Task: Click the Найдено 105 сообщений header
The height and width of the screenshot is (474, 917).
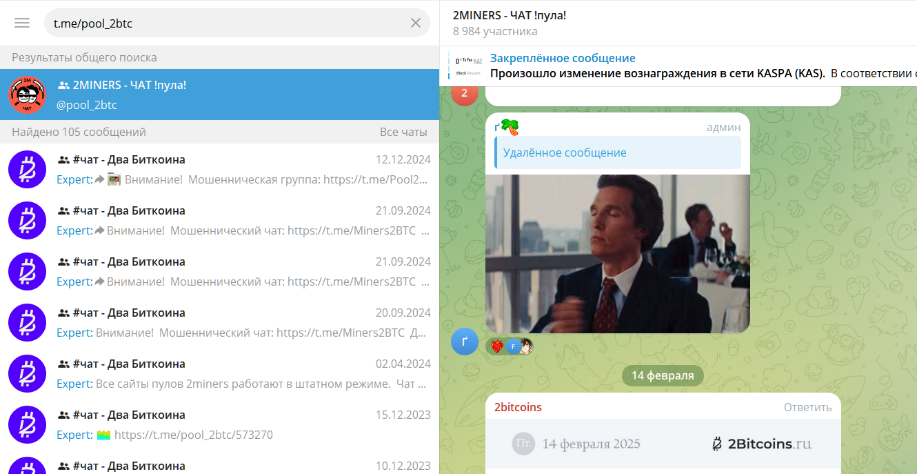Action: (79, 132)
